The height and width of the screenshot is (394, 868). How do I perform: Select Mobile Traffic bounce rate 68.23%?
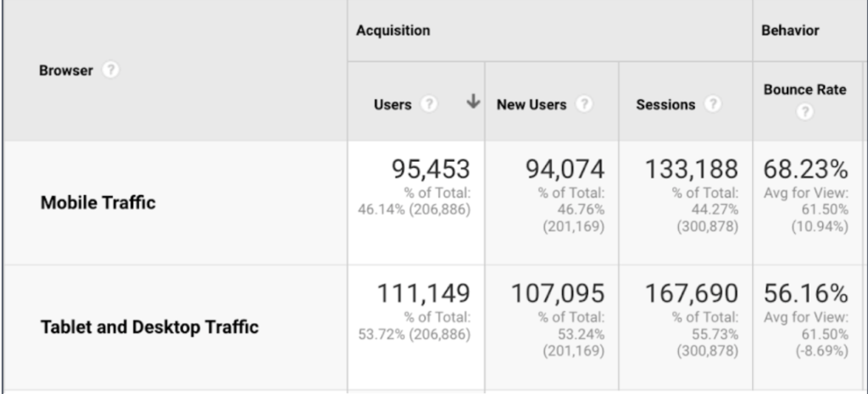pos(805,169)
